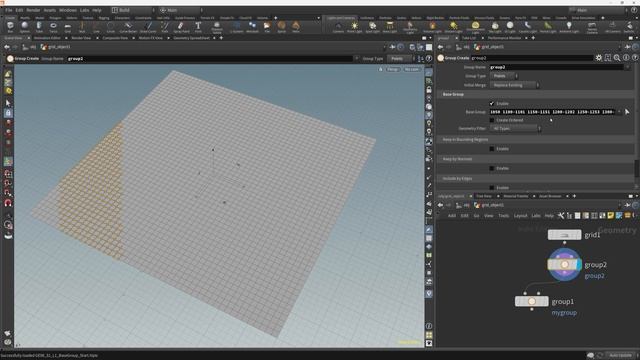
Task: Select the Torus shelf tool
Action: pos(53,27)
